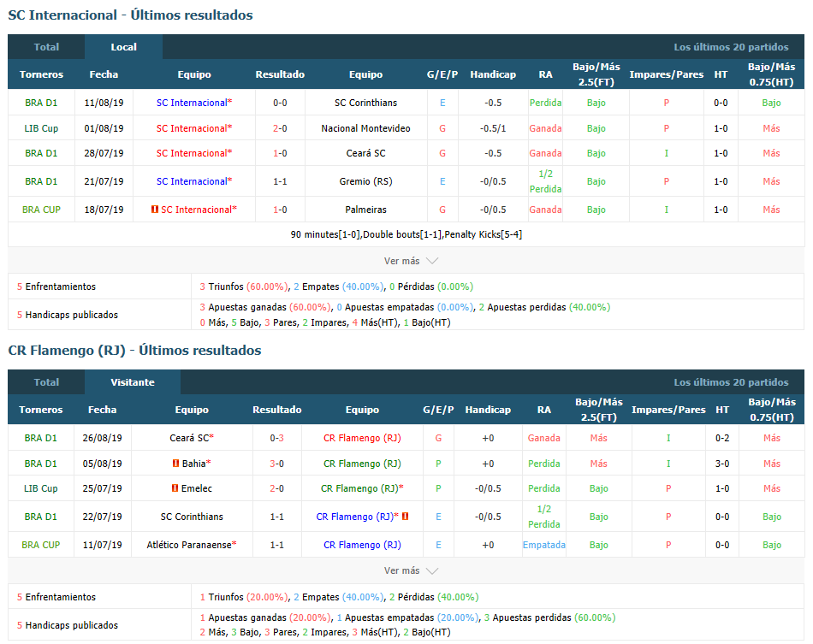
Task: Click 'Ganada' in the Ceará SC 26/08/19 row
Action: click(x=544, y=438)
